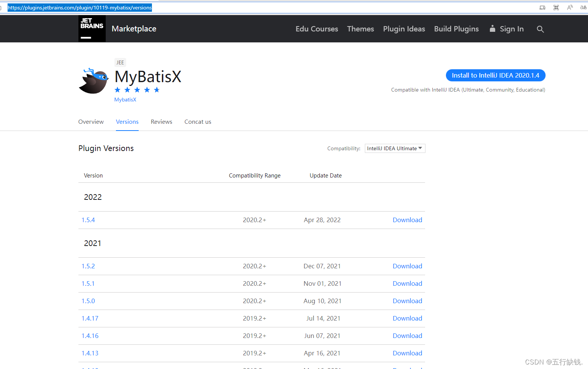
Task: Click the Sign In person icon
Action: [x=492, y=28]
